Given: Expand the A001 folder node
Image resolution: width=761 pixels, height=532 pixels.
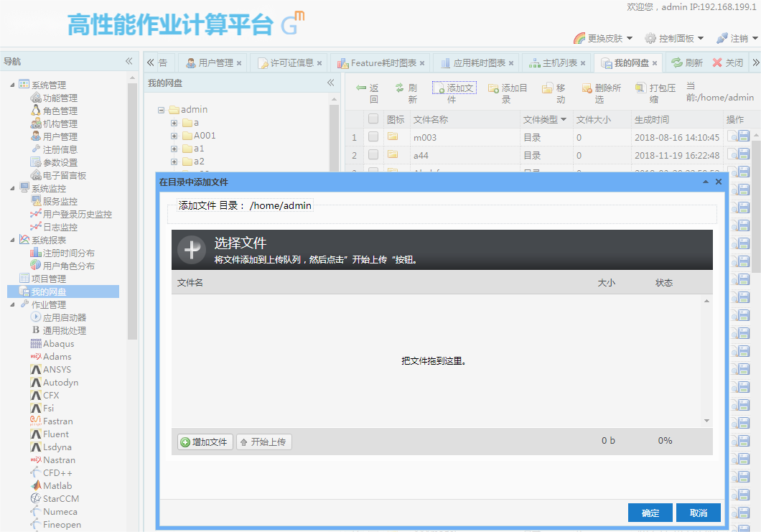Looking at the screenshot, I should [x=174, y=136].
